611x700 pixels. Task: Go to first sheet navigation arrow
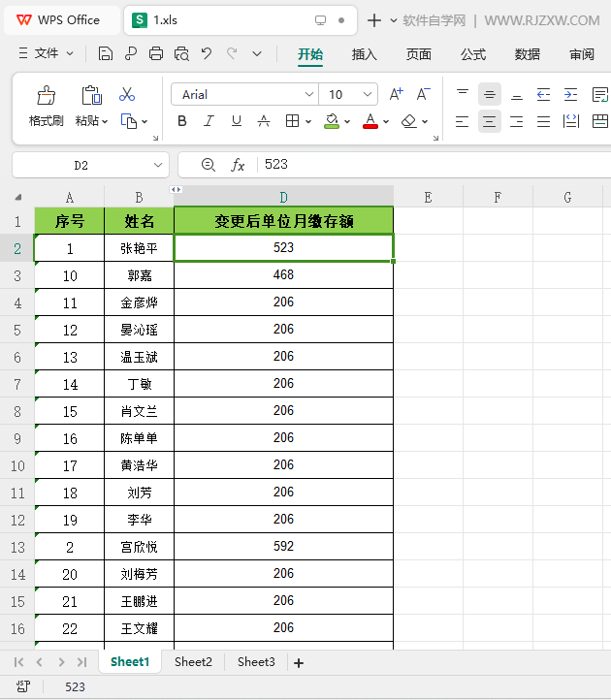click(18, 662)
